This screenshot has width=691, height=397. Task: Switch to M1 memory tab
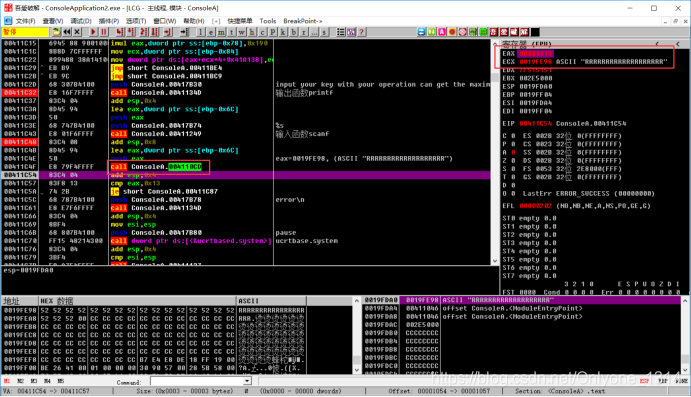pyautogui.click(x=7, y=381)
